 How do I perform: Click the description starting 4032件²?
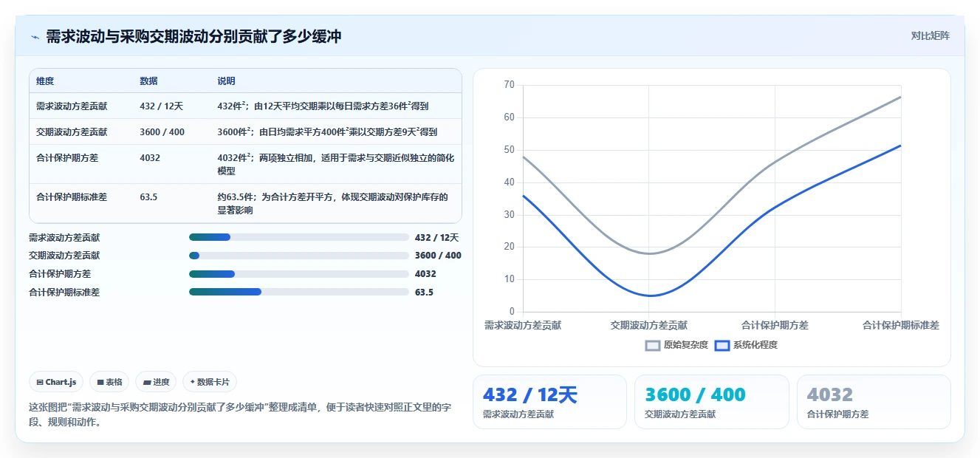point(336,164)
